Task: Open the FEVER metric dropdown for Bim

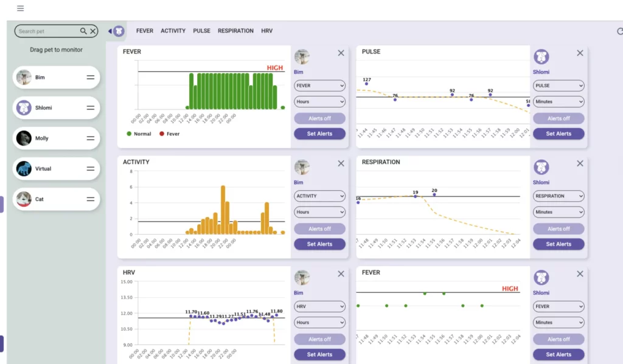Action: 319,86
